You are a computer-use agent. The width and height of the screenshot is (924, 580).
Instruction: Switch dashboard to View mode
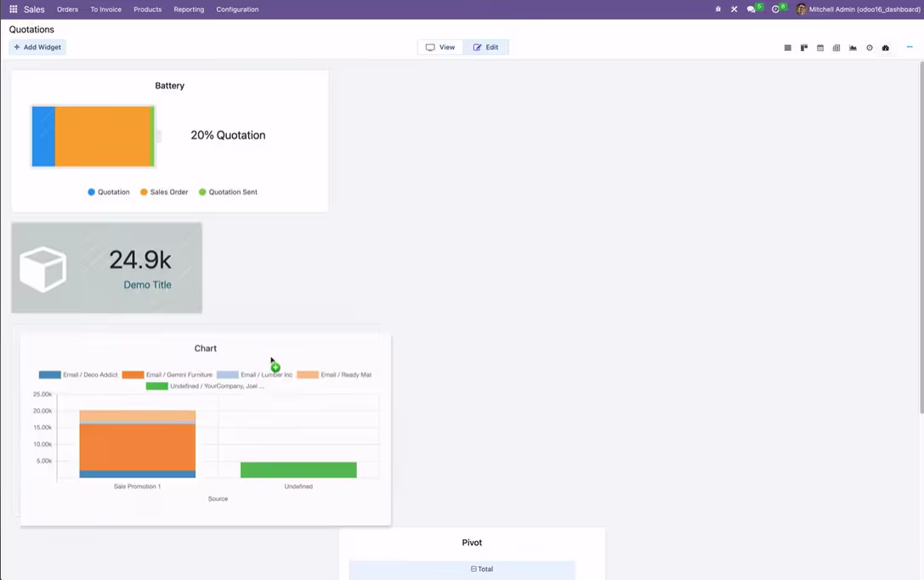coord(440,47)
